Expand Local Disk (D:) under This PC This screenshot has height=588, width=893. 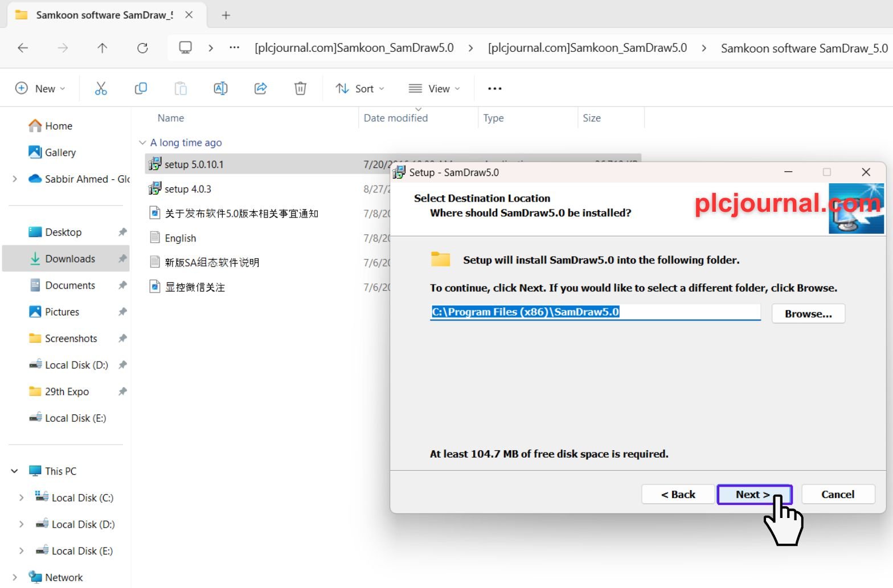21,524
